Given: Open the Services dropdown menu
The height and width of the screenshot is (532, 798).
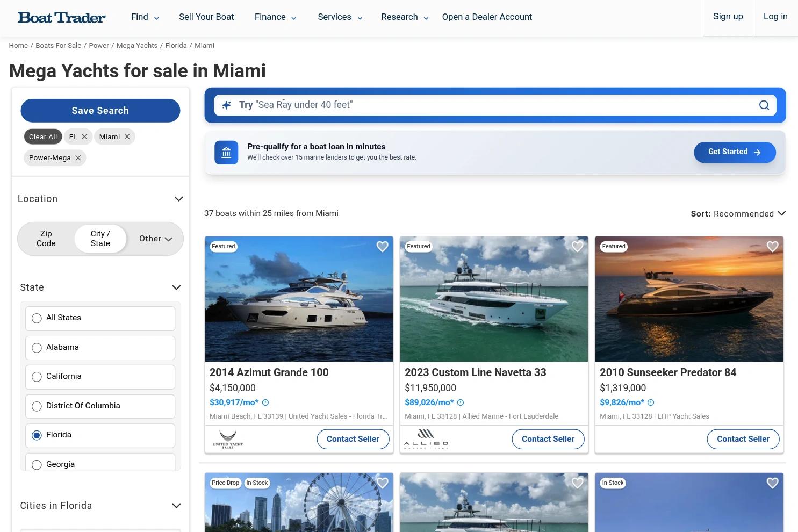Looking at the screenshot, I should point(340,17).
